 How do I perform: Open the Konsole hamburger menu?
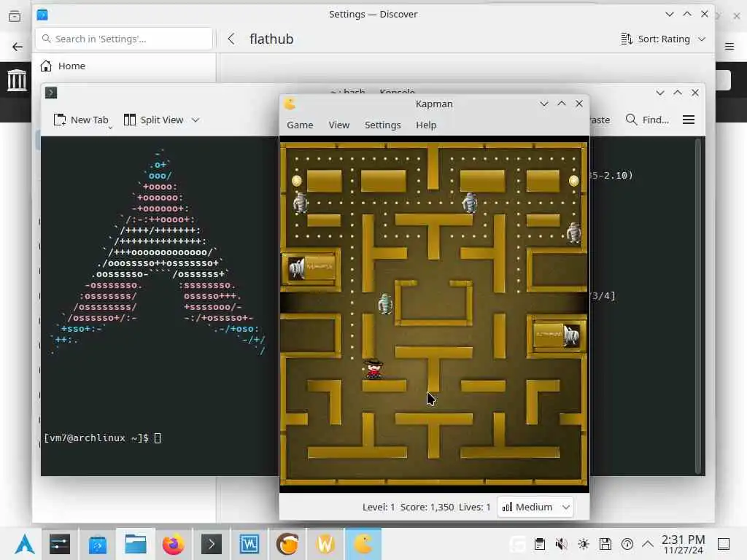point(689,120)
